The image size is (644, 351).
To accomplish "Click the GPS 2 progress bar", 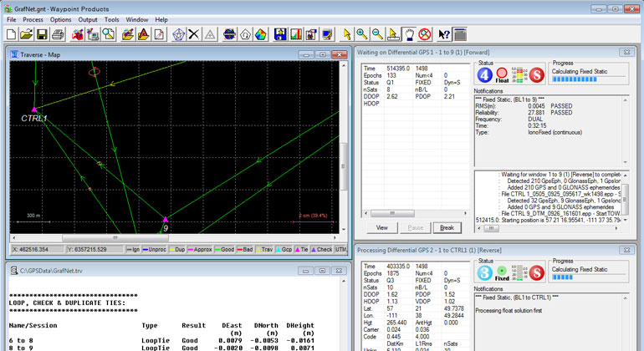I will point(588,277).
